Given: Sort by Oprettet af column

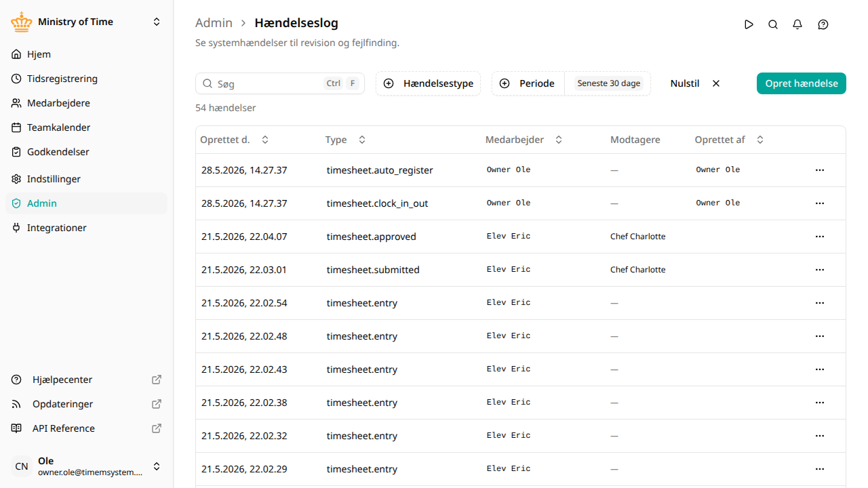Looking at the screenshot, I should coord(729,140).
